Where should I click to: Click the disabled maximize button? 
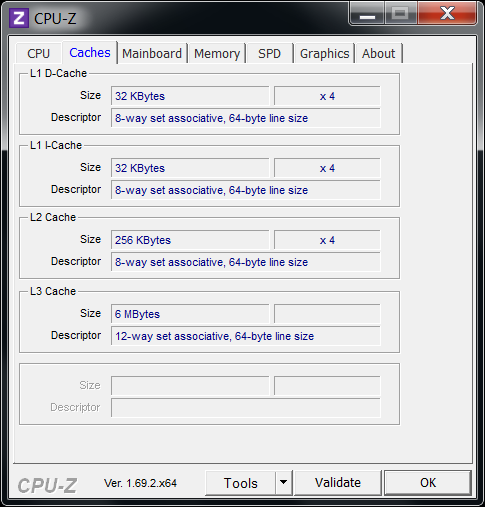pos(401,14)
